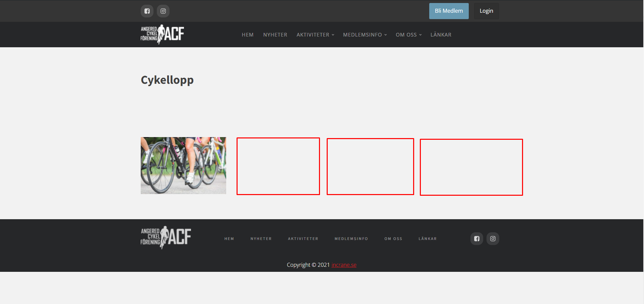This screenshot has width=644, height=304.
Task: Open the footer Instagram icon
Action: 493,239
